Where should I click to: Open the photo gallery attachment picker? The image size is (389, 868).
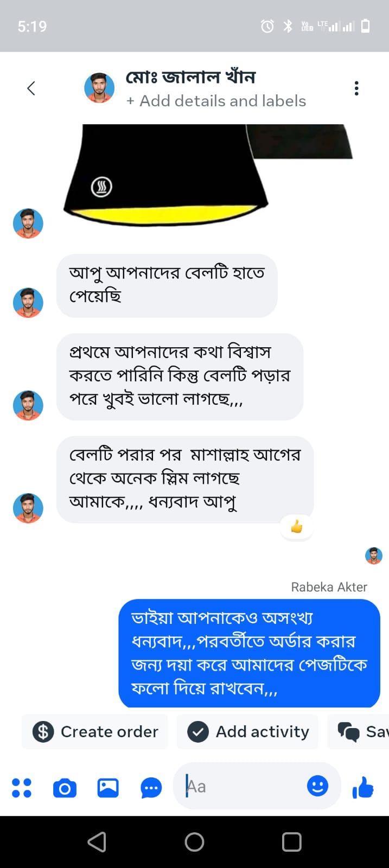click(x=107, y=787)
